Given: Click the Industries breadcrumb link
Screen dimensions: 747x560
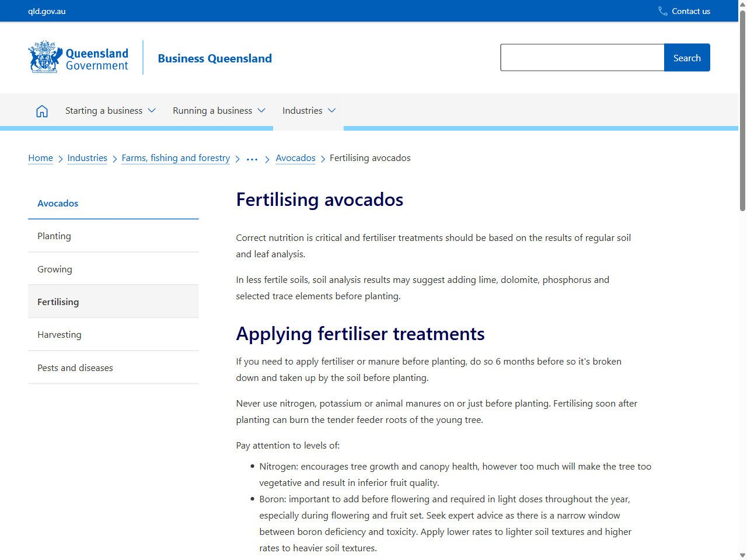Looking at the screenshot, I should pos(87,157).
